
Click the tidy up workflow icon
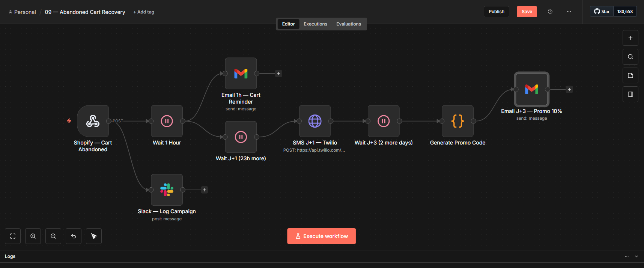point(94,236)
